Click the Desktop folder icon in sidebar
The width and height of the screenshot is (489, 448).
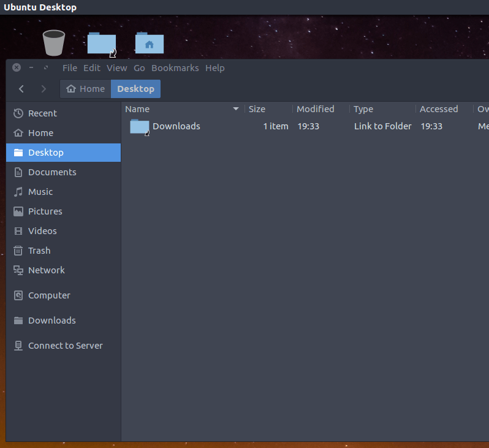(18, 153)
